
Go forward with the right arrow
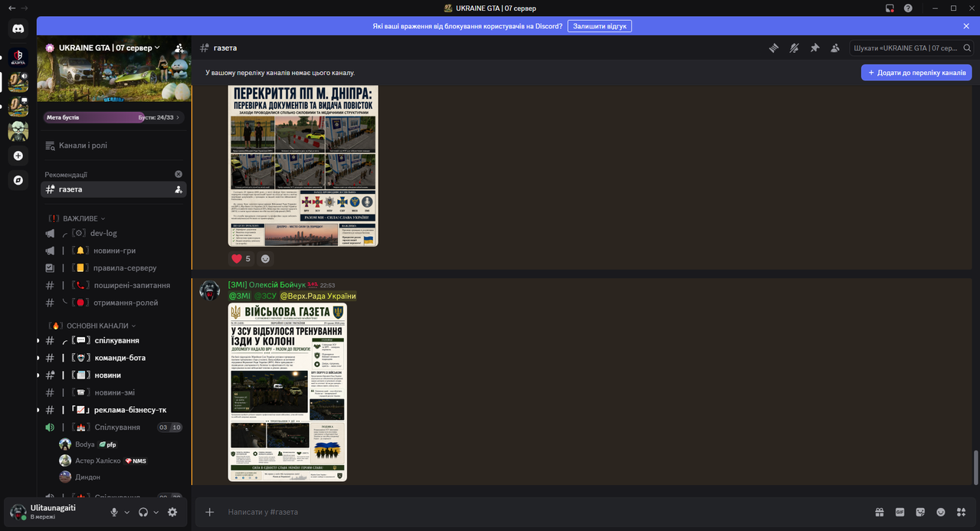click(25, 8)
